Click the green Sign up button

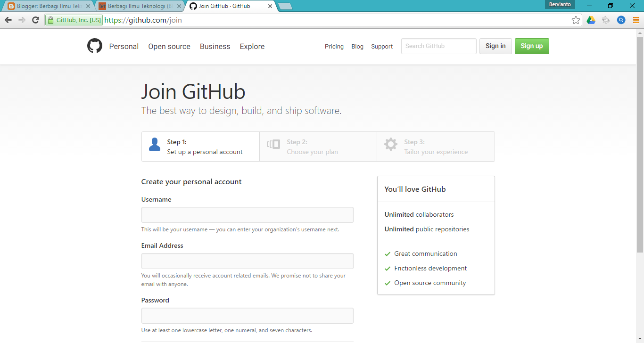coord(532,46)
